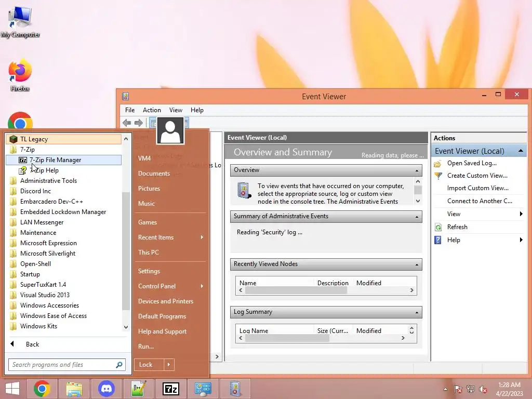532x399 pixels.
Task: Click Import Custom View... action
Action: click(x=478, y=188)
